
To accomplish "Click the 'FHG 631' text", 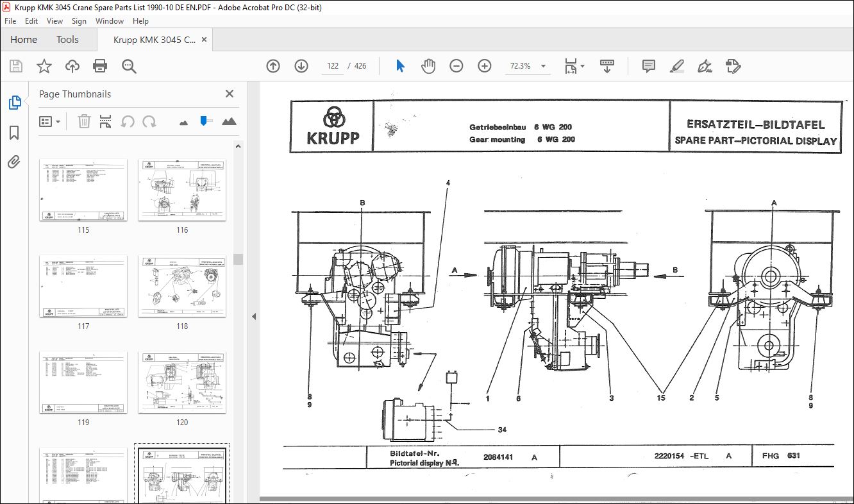I will 781,456.
